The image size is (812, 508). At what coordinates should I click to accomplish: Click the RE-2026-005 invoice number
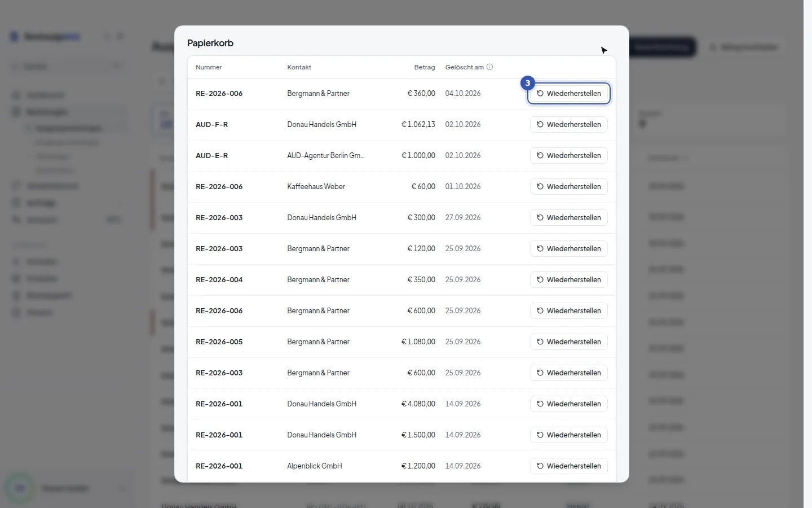pyautogui.click(x=219, y=342)
